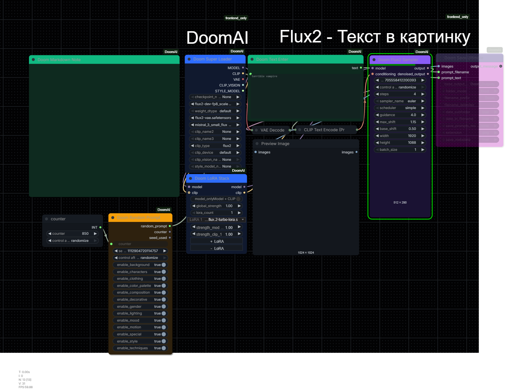Click the clip input port on LoRA Stack
Image resolution: width=532 pixels, height=392 pixels.
click(x=189, y=193)
